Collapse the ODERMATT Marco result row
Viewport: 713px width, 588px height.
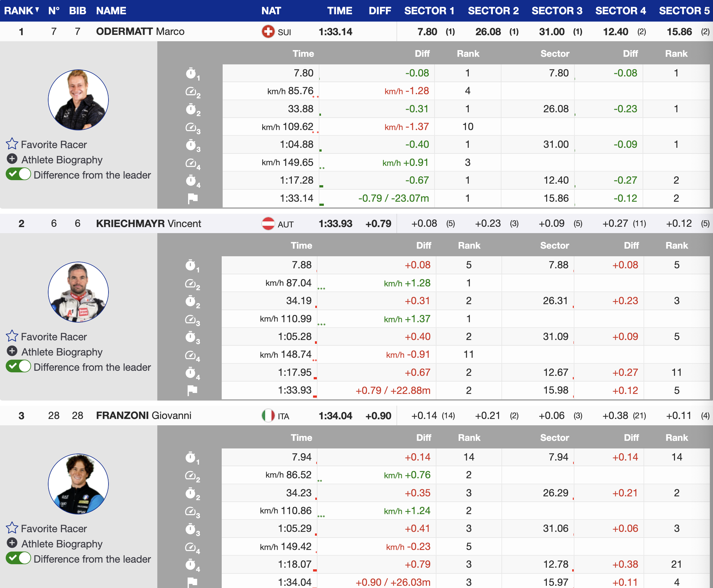[x=140, y=31]
